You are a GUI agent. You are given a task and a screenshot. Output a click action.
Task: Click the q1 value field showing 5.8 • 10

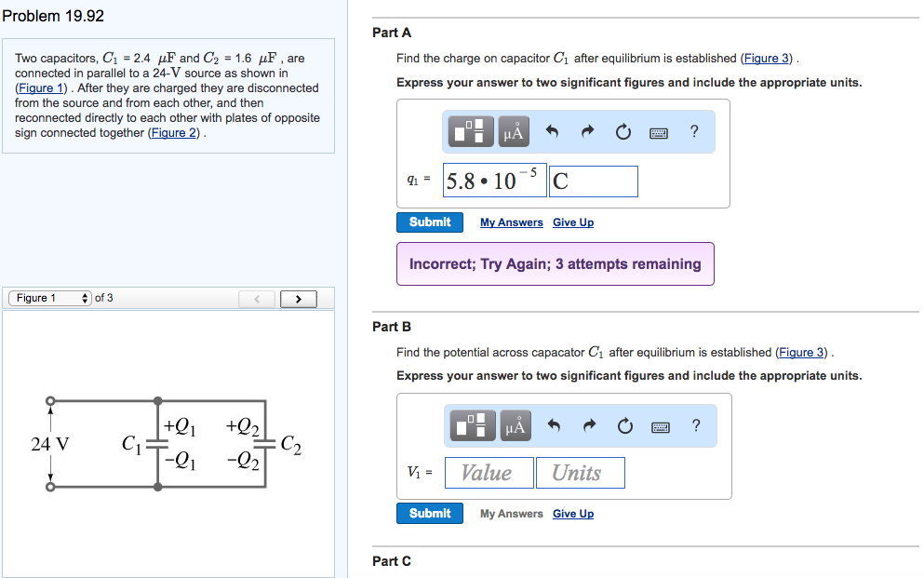(x=495, y=181)
